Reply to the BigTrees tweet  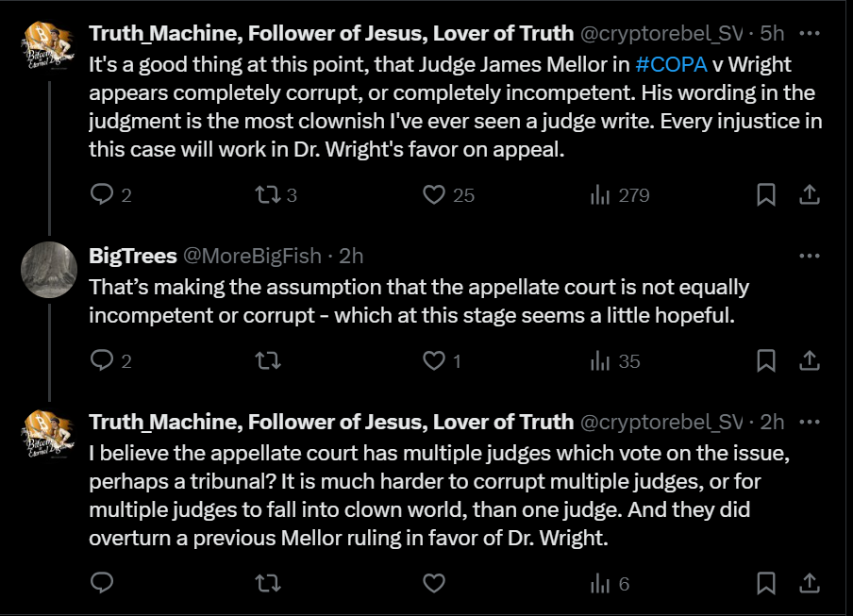click(x=102, y=361)
